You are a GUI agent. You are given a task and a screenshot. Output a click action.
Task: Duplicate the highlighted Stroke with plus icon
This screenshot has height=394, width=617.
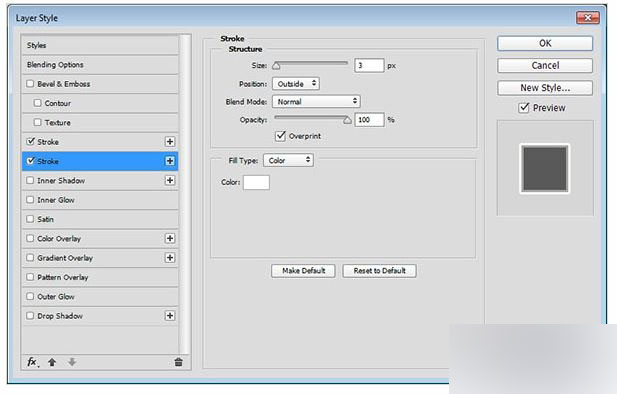click(170, 161)
